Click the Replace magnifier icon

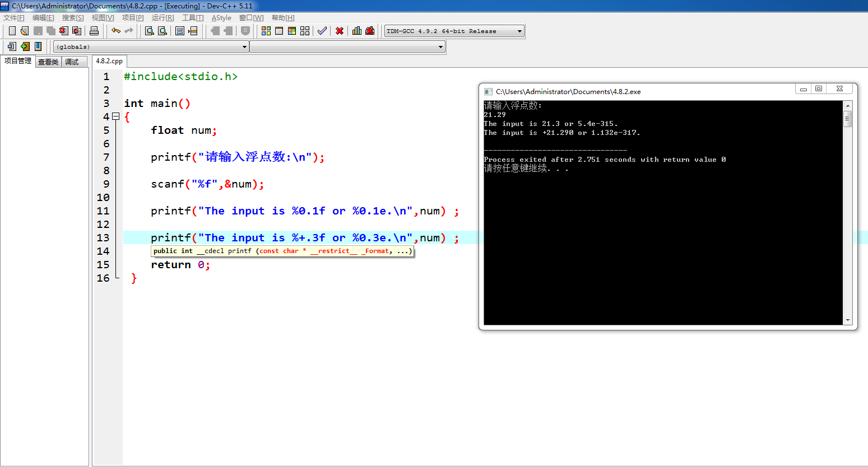coord(163,31)
